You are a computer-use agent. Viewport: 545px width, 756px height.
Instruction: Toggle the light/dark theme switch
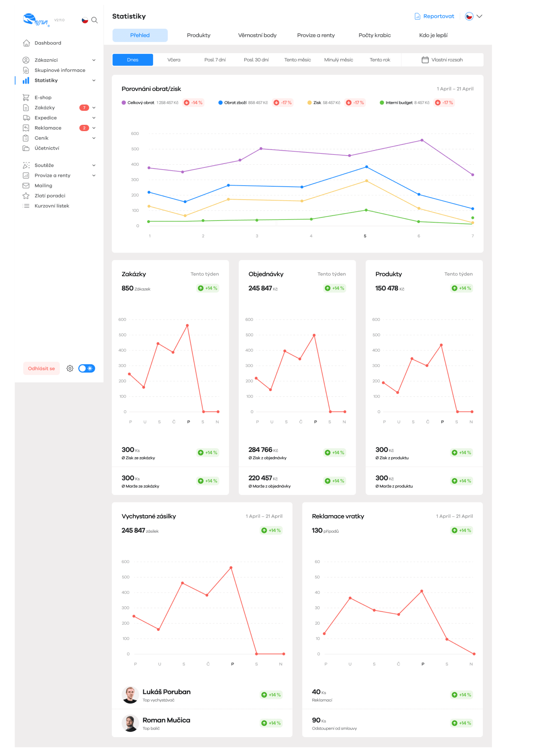[87, 368]
